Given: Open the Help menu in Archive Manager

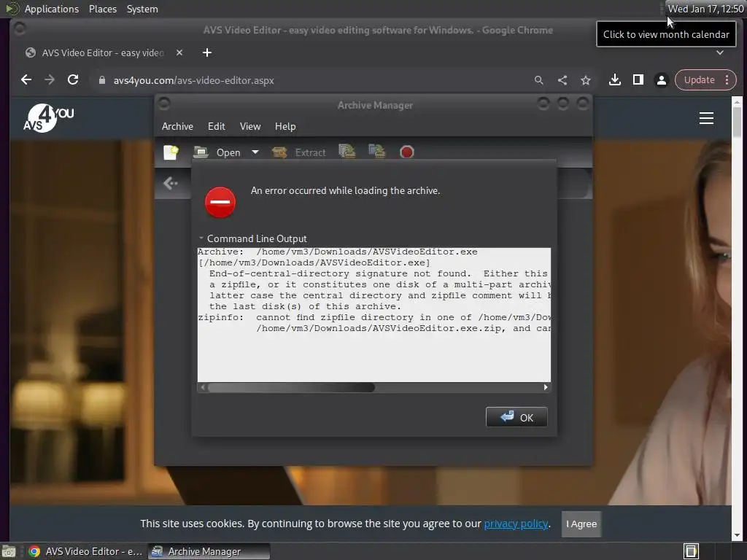Looking at the screenshot, I should click(x=285, y=126).
